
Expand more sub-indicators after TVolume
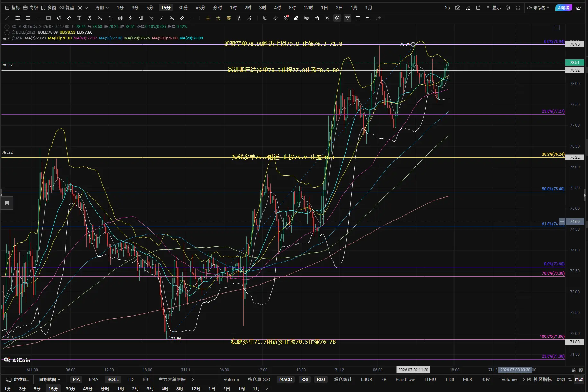524,379
